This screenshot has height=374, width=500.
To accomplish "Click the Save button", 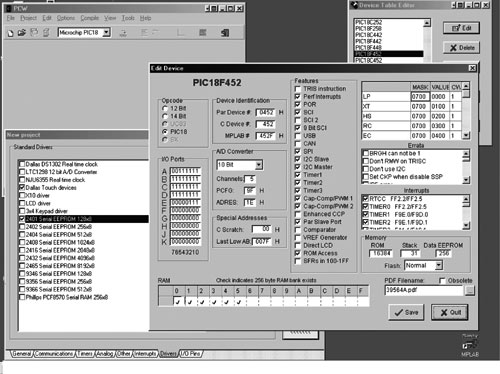I will click(x=406, y=312).
